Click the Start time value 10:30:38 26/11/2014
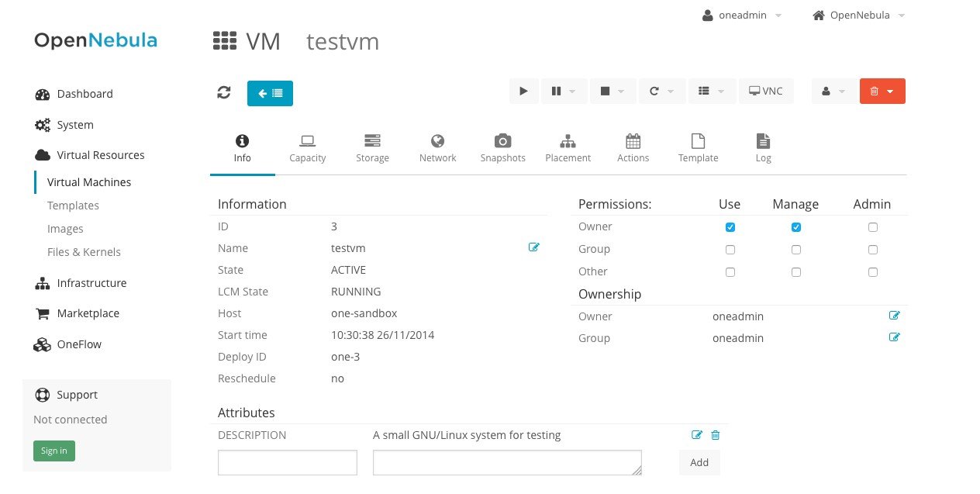This screenshot has width=980, height=494. click(382, 335)
